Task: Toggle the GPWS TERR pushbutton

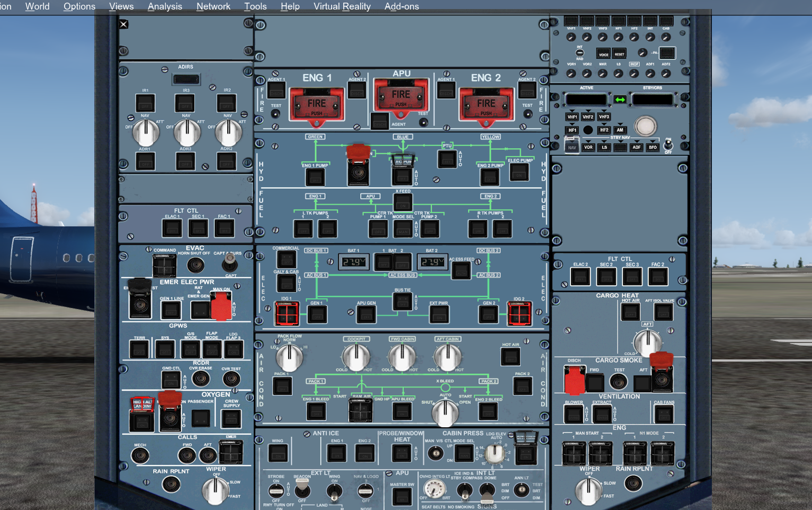Action: click(x=139, y=350)
